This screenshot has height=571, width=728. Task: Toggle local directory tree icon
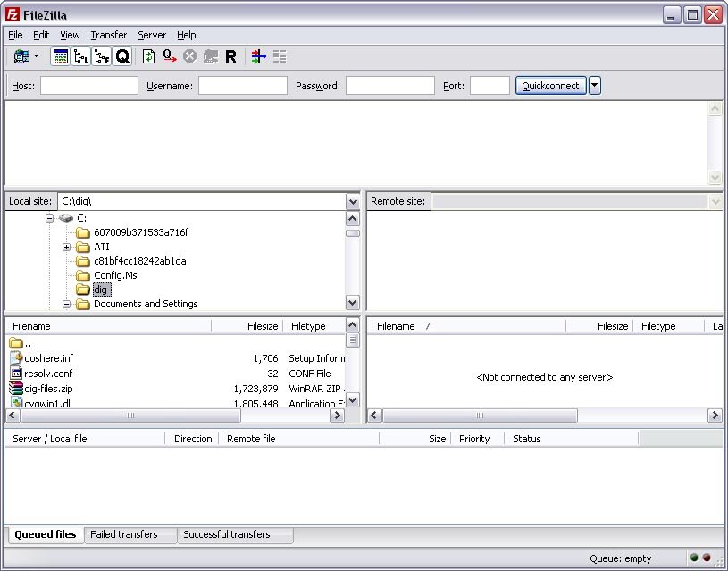click(80, 56)
